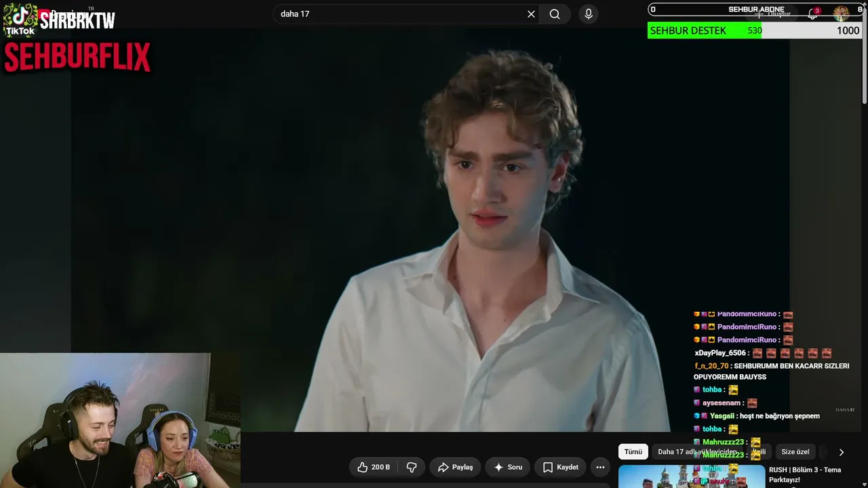Image resolution: width=868 pixels, height=488 pixels.
Task: Open the "RUSH | Bölüm 3 - Tema Parktayız!" title
Action: pyautogui.click(x=805, y=474)
